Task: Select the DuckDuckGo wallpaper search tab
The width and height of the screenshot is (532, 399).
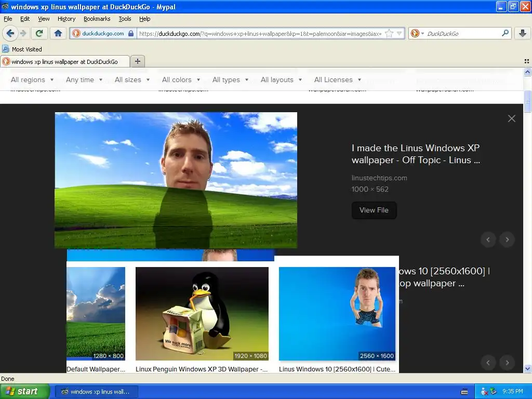Action: pyautogui.click(x=65, y=62)
